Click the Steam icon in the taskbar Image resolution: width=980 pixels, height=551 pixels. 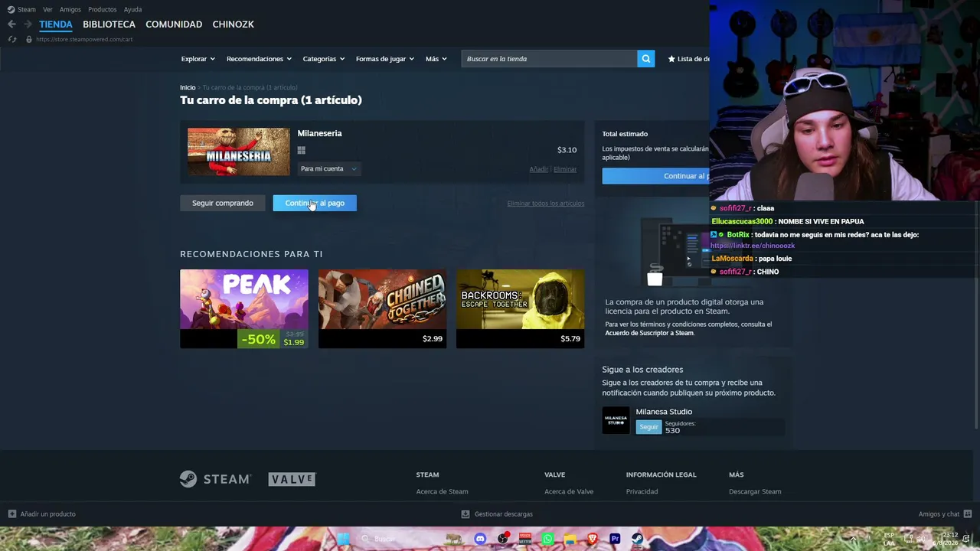point(637,539)
